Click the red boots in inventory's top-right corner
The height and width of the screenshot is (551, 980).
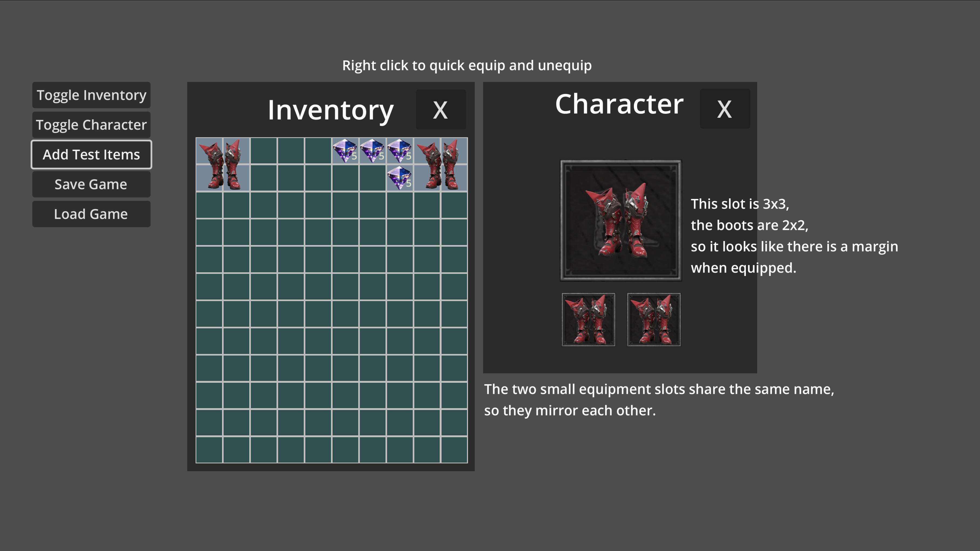(x=441, y=164)
